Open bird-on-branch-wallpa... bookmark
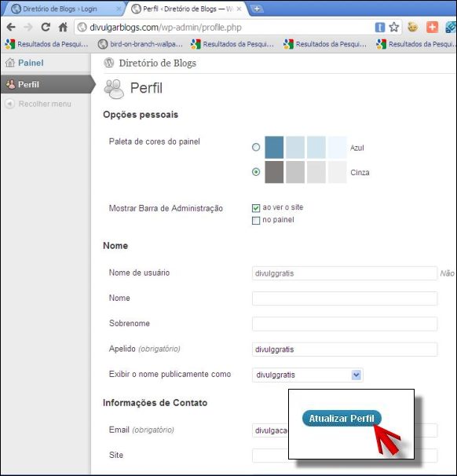 141,44
